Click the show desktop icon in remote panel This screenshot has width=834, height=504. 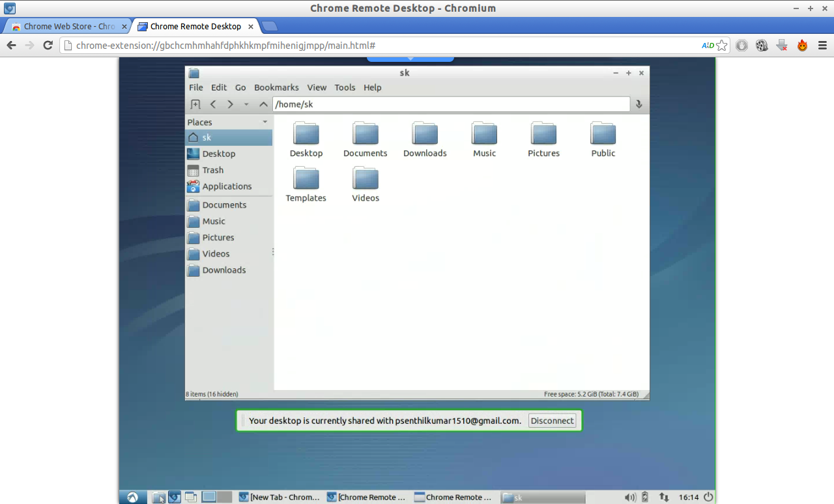pos(190,497)
